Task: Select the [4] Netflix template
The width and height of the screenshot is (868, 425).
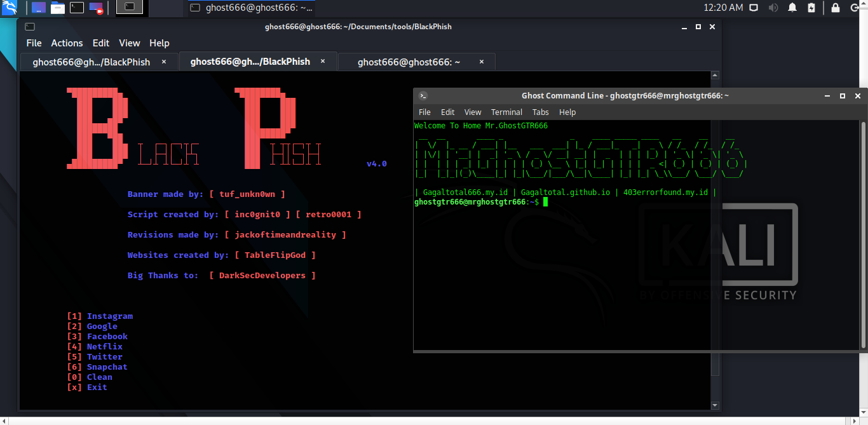Action: point(95,346)
